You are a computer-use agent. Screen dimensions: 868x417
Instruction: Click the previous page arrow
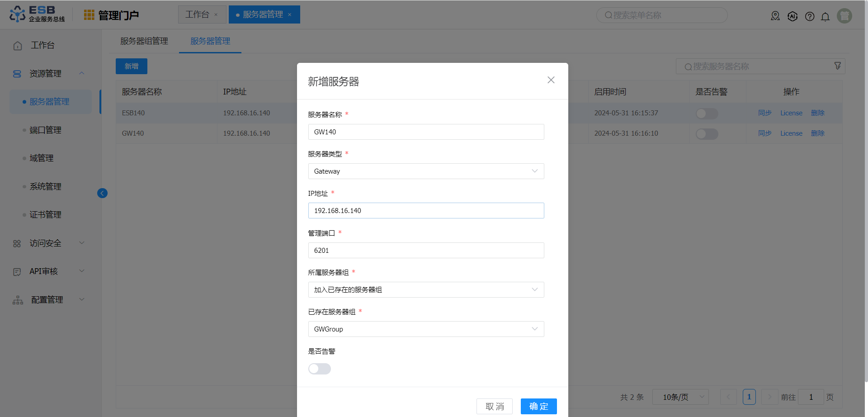(728, 397)
